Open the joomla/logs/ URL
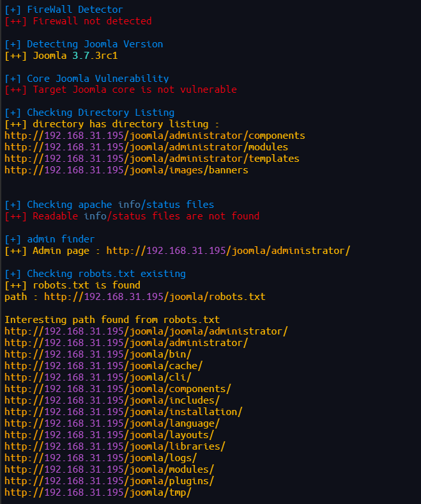The image size is (421, 504). (101, 458)
